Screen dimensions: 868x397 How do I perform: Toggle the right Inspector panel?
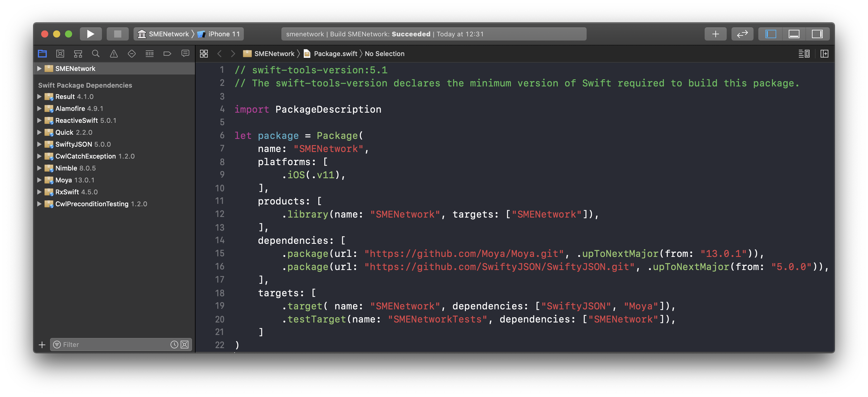pyautogui.click(x=817, y=34)
